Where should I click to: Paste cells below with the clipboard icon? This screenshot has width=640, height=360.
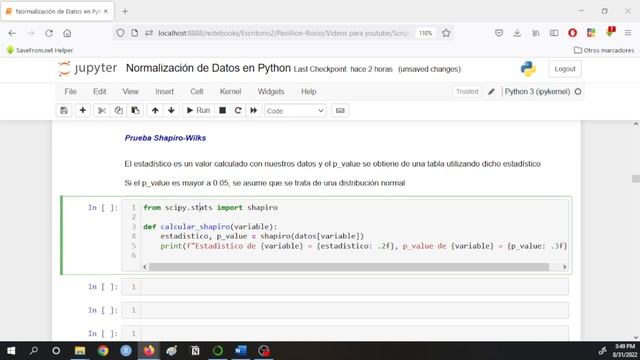(x=135, y=111)
